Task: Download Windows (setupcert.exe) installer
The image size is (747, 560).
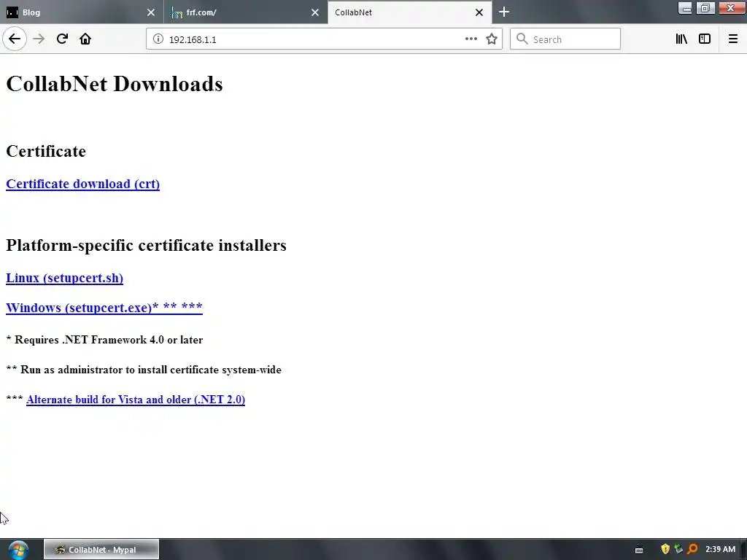Action: click(x=104, y=308)
